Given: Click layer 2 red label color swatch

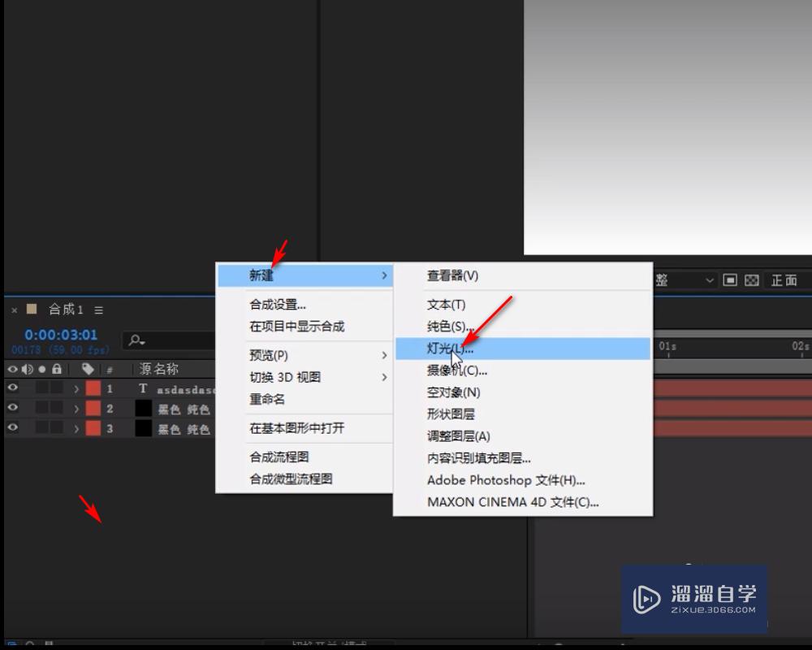Looking at the screenshot, I should (x=93, y=409).
